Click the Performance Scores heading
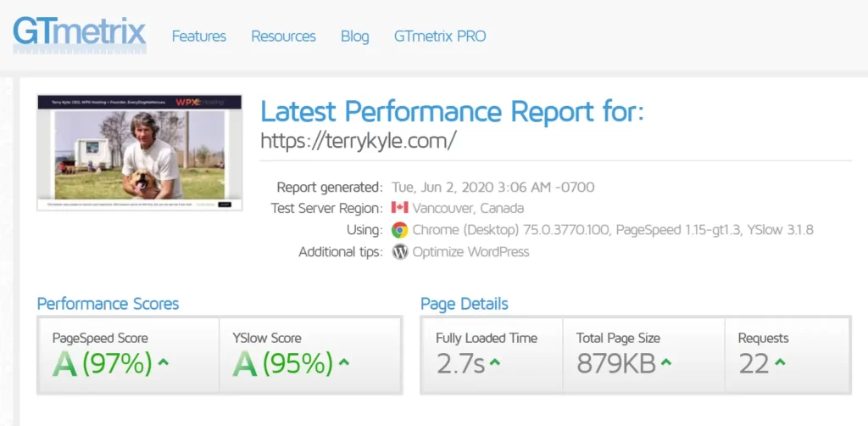868x426 pixels. [x=108, y=304]
